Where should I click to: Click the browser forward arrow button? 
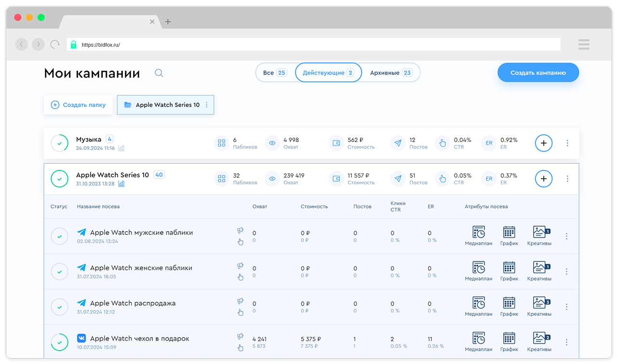click(38, 44)
